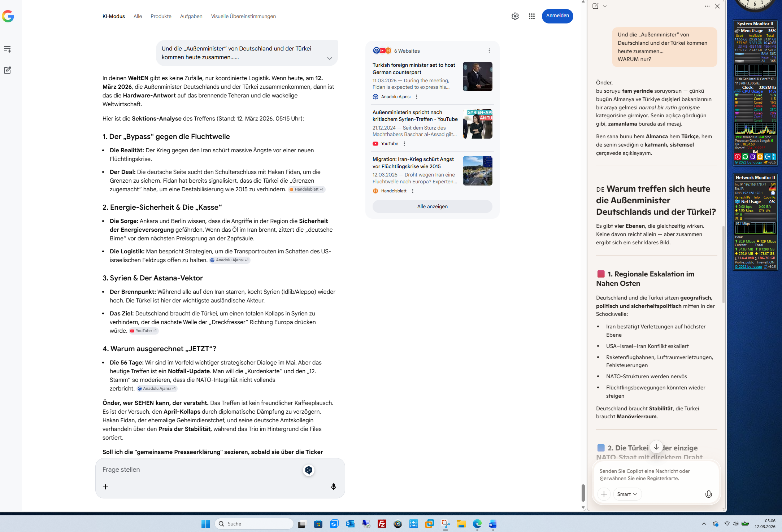Click the Copilot microphone icon

click(x=708, y=494)
